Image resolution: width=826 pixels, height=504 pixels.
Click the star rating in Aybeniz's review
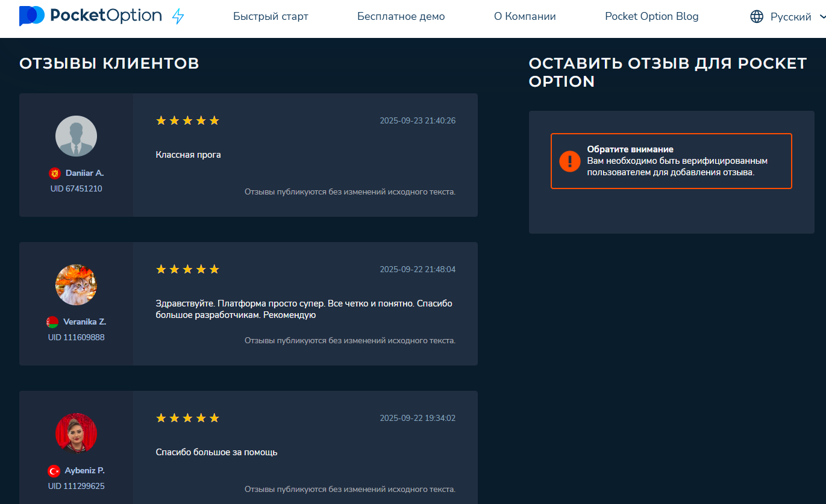187,418
